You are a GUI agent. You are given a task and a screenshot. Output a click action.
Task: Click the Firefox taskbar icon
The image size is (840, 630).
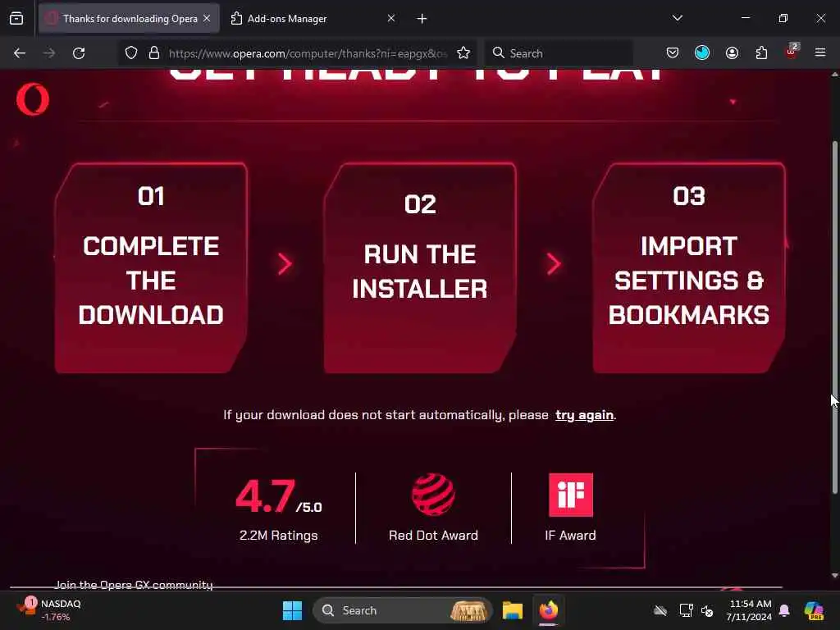[549, 610]
